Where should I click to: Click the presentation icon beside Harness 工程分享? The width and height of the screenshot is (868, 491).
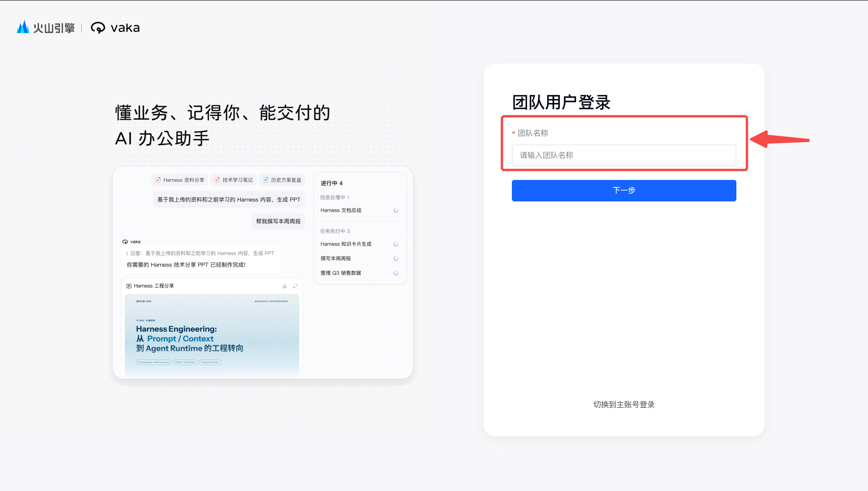click(x=129, y=286)
